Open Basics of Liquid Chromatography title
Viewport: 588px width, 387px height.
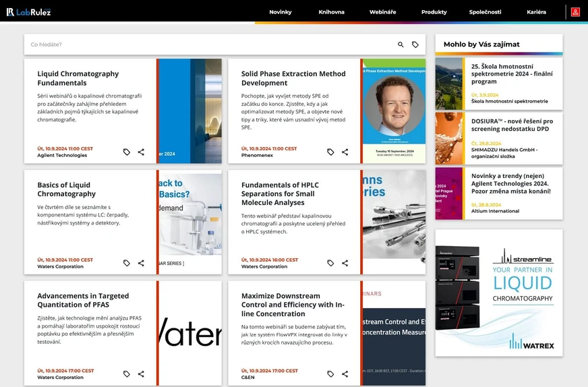point(66,189)
